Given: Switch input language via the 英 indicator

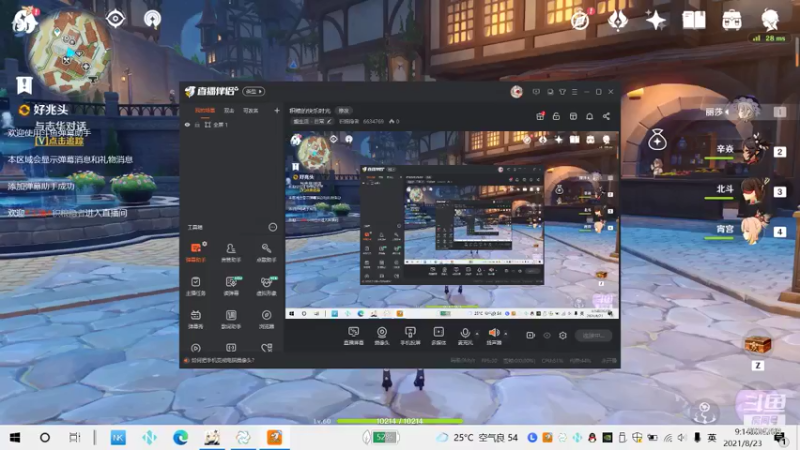Looking at the screenshot, I should pyautogui.click(x=712, y=438).
